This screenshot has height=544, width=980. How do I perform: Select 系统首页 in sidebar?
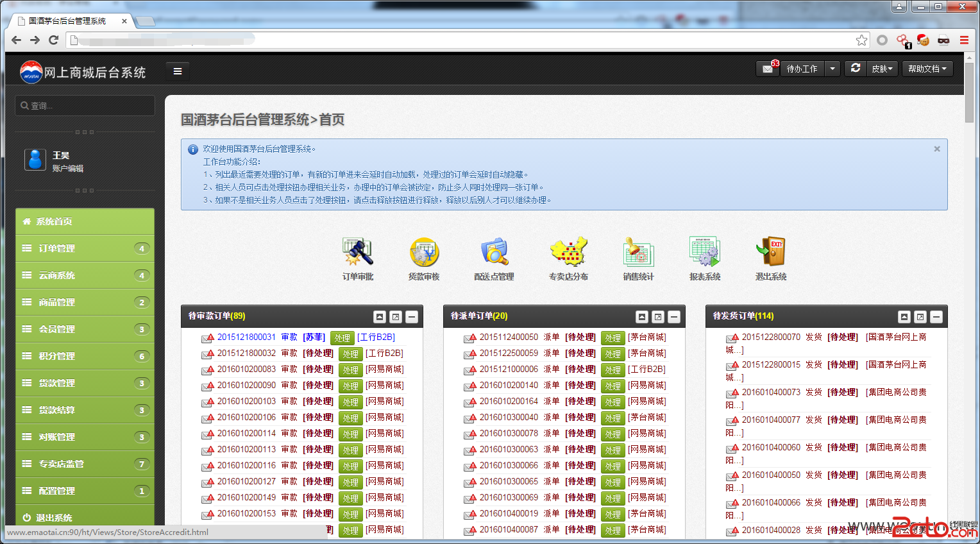(85, 221)
